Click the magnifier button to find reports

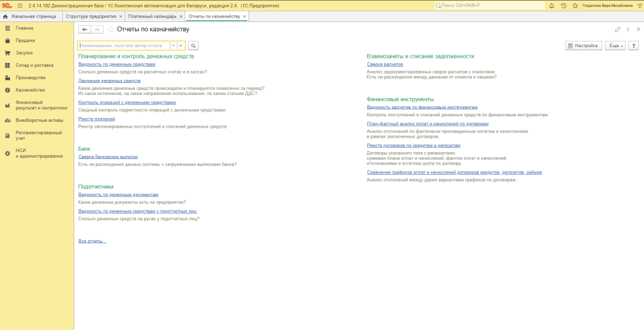tap(193, 46)
